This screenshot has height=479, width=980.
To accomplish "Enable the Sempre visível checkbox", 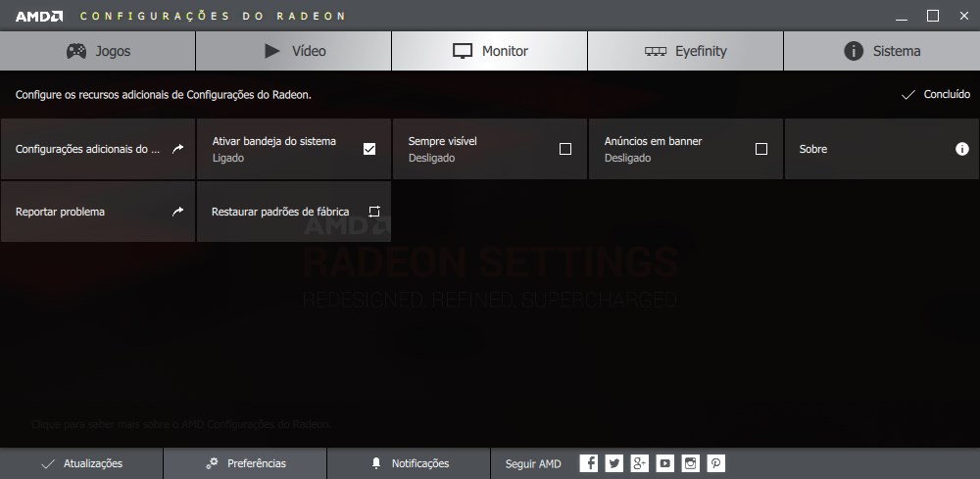I will (x=565, y=149).
